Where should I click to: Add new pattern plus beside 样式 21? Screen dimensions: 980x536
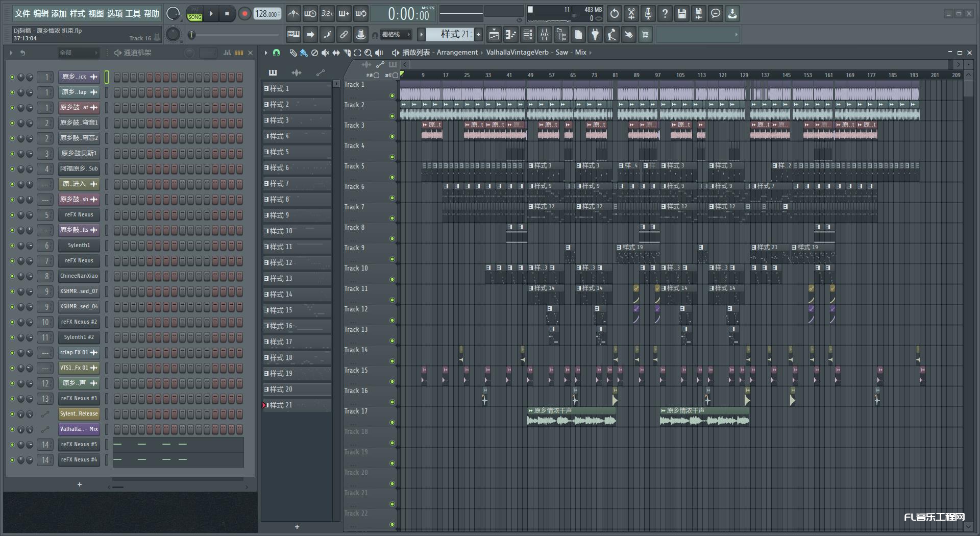coord(479,35)
